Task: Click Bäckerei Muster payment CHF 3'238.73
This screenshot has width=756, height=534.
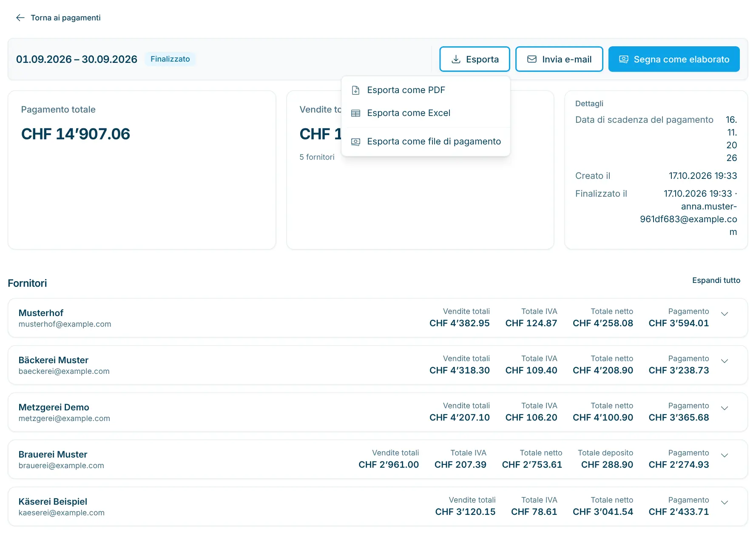Action: click(x=679, y=370)
